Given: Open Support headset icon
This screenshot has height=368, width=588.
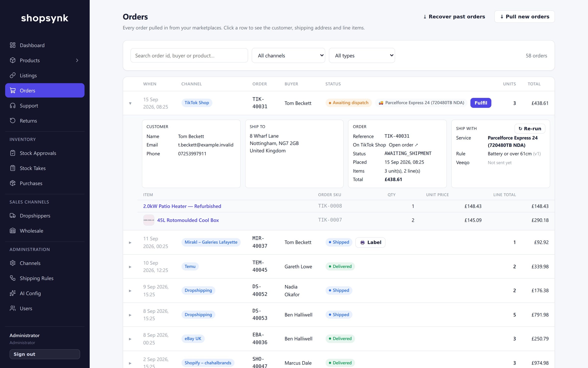Looking at the screenshot, I should pos(13,105).
